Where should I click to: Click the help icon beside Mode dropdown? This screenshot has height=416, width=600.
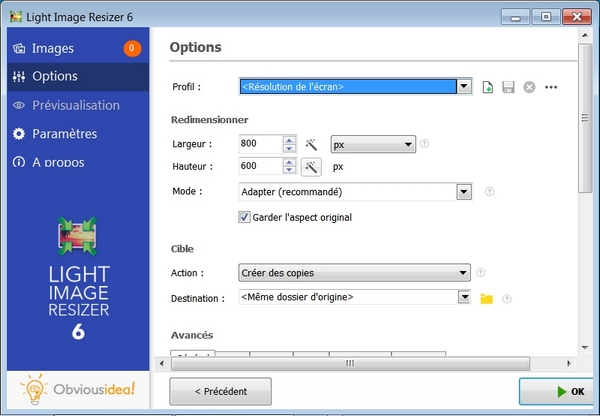click(490, 192)
